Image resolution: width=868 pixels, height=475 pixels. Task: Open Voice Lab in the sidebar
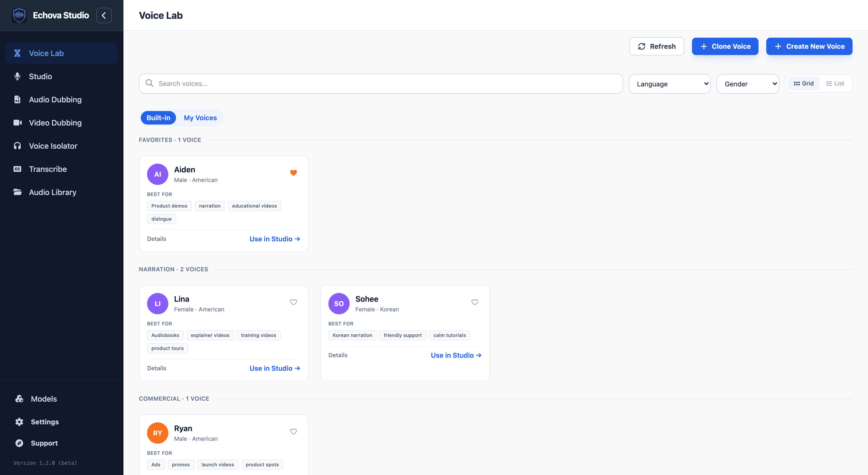click(x=62, y=53)
